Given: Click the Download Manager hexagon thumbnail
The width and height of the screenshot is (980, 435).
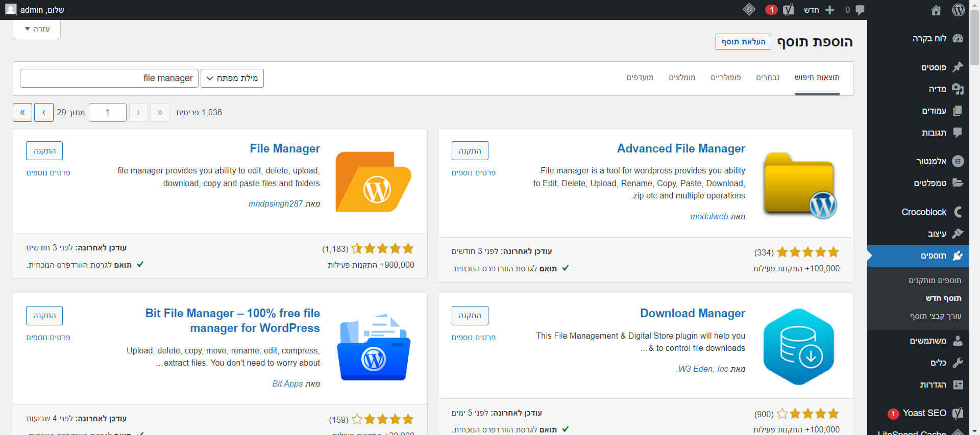Looking at the screenshot, I should point(799,347).
